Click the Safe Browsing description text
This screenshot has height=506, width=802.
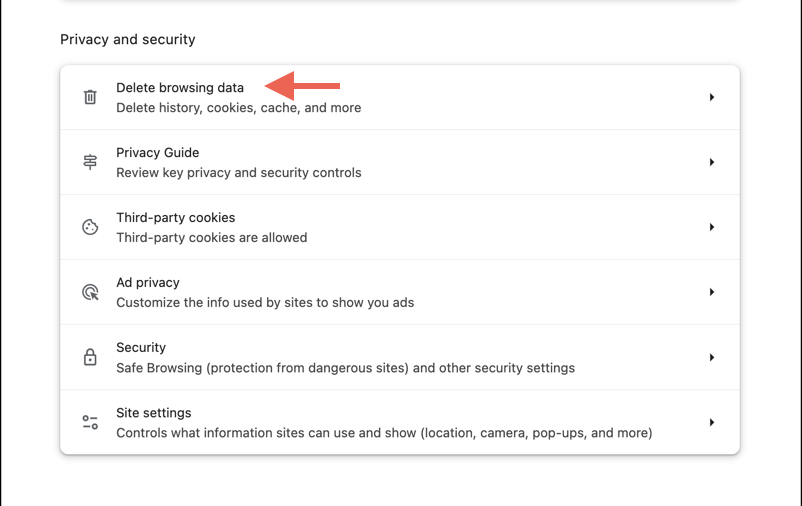click(345, 368)
